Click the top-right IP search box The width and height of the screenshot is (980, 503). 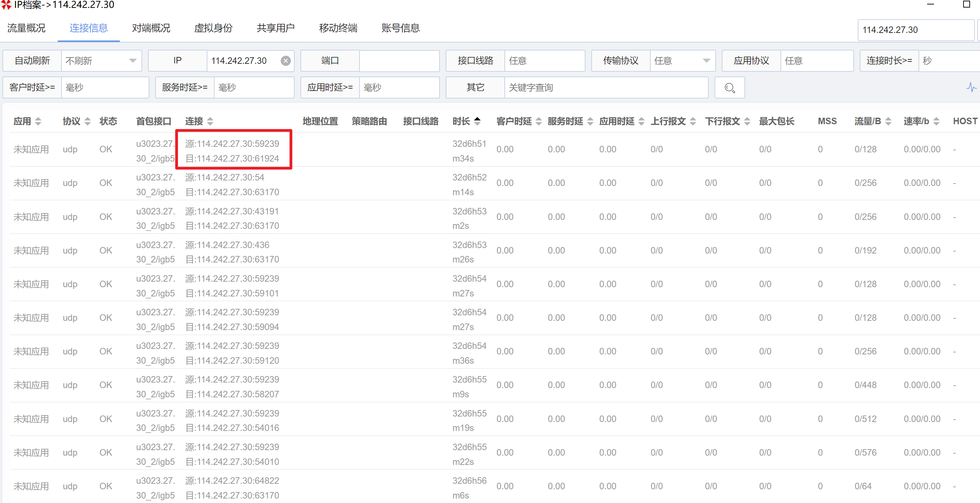tap(915, 30)
